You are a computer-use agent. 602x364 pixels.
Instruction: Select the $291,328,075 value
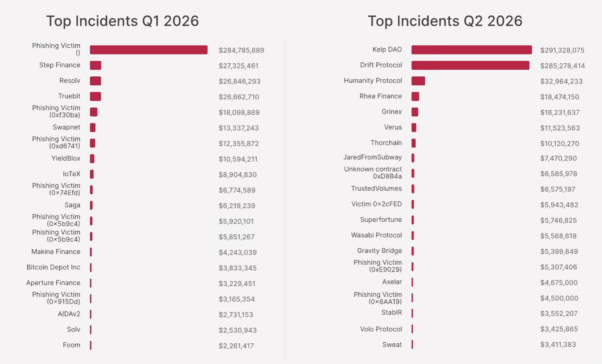[562, 50]
